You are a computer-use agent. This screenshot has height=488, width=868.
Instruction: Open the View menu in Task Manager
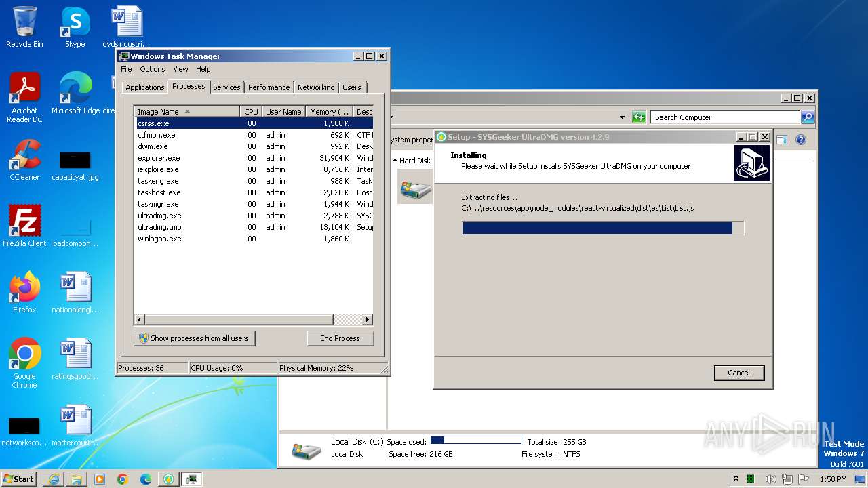tap(180, 69)
